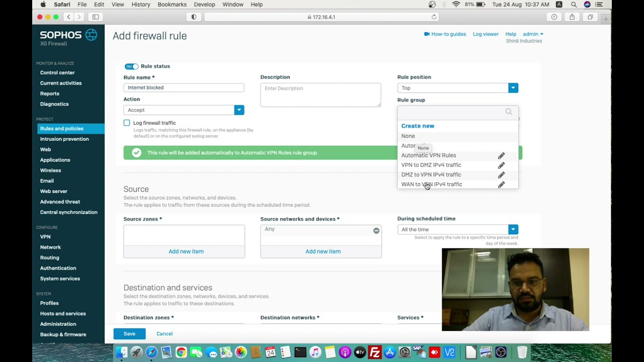Click the Rule name field 'Internet blocked'

pos(184,87)
